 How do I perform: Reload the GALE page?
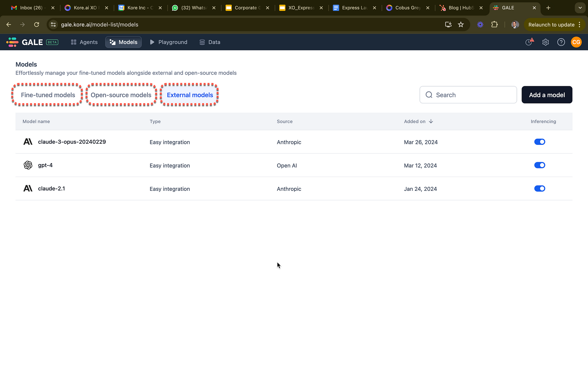[36, 25]
